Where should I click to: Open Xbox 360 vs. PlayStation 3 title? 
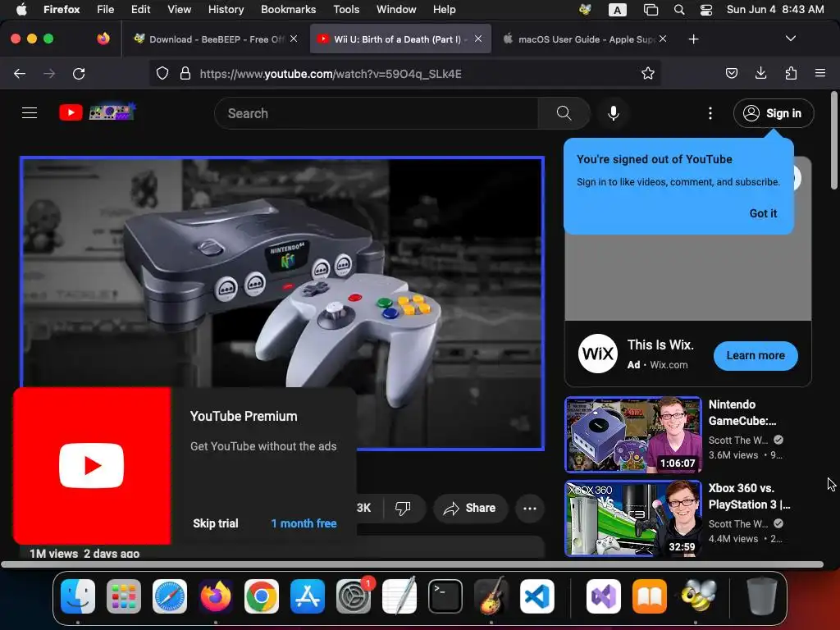[x=750, y=496]
